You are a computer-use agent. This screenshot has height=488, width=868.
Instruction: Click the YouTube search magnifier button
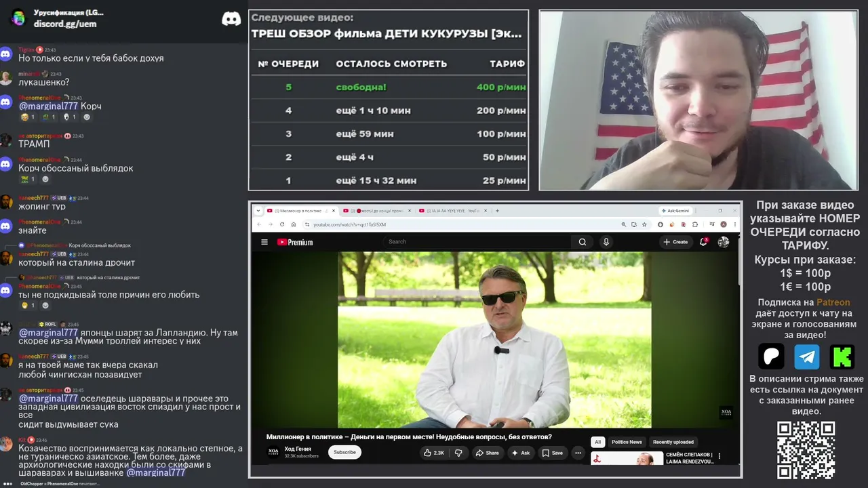pyautogui.click(x=582, y=242)
